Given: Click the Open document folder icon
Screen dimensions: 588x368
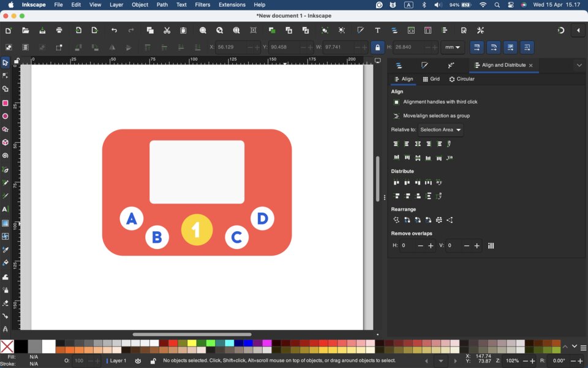Looking at the screenshot, I should (25, 30).
